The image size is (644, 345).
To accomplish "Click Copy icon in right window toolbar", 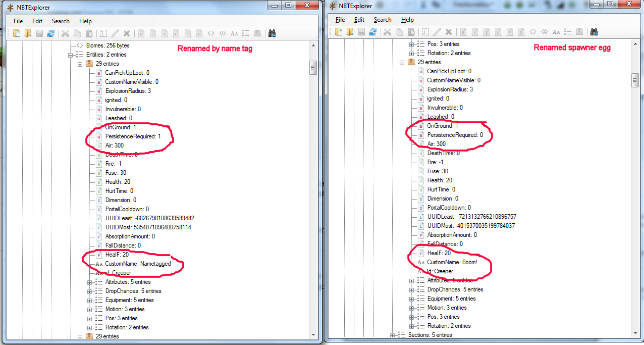I will point(399,32).
